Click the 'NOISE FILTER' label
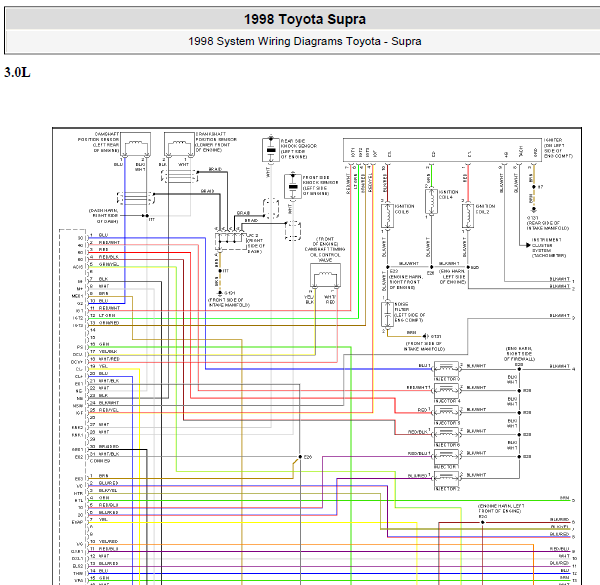 pyautogui.click(x=402, y=306)
